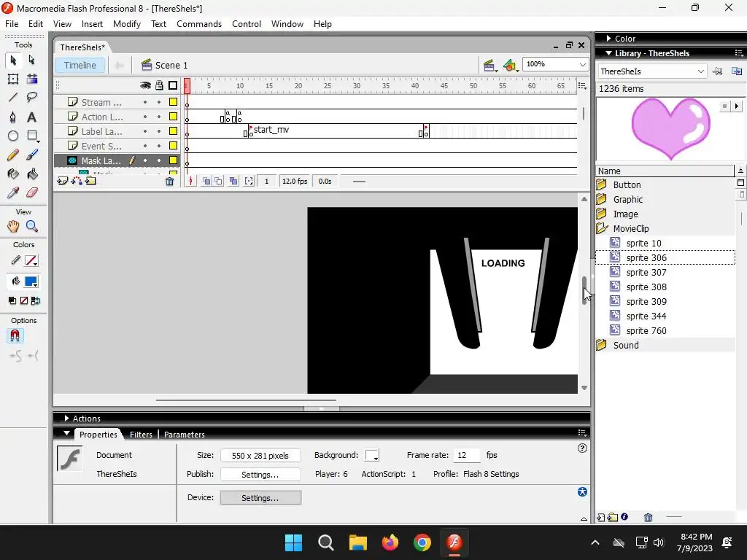Screen dimensions: 747x560
Task: Add a motion guide layer
Action: coord(76,181)
